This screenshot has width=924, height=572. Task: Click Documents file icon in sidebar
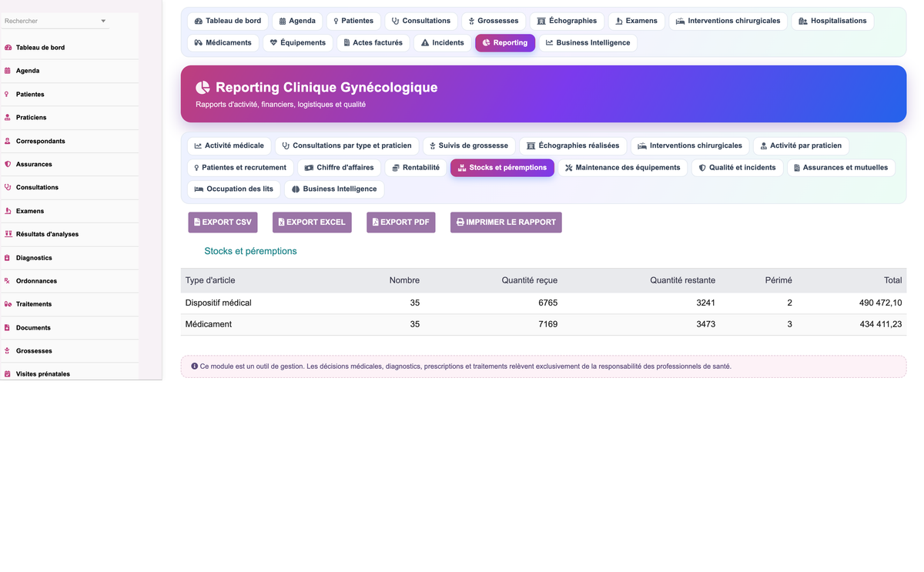click(x=8, y=328)
